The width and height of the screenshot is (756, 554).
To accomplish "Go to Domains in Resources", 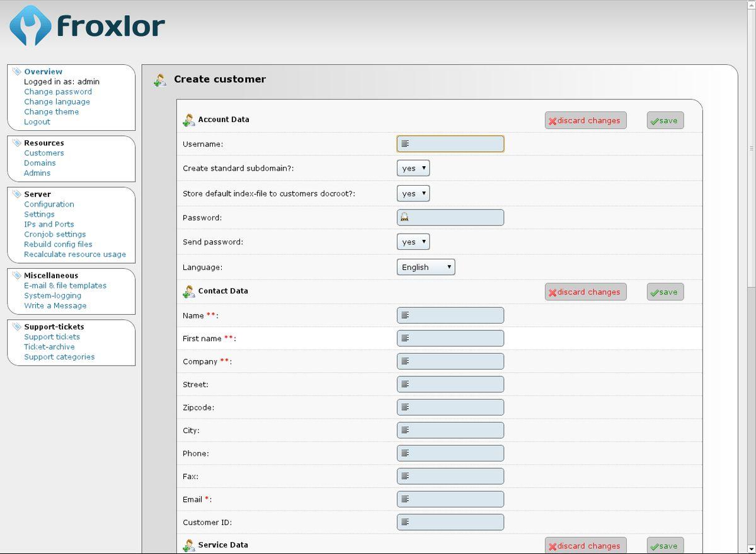I will coord(40,163).
